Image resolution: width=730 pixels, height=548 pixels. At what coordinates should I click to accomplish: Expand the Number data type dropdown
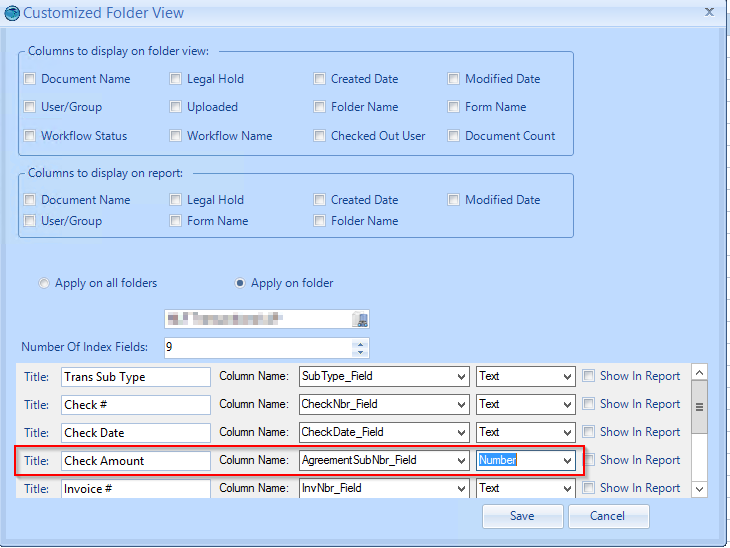(568, 461)
